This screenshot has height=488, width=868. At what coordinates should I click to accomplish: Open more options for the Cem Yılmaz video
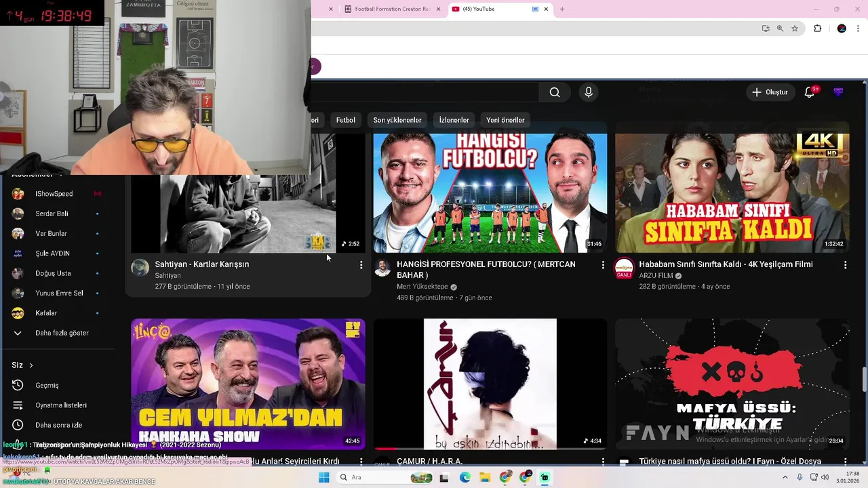361,462
